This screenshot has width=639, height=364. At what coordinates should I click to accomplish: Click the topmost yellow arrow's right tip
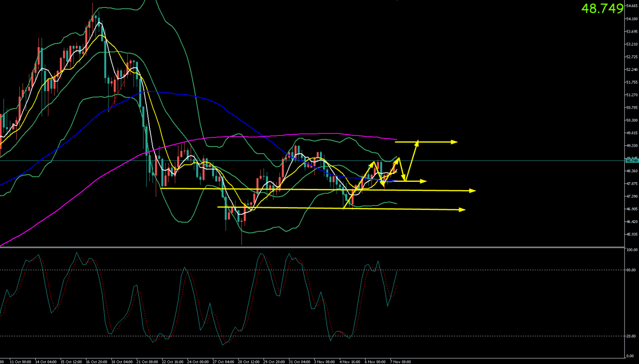coord(457,142)
